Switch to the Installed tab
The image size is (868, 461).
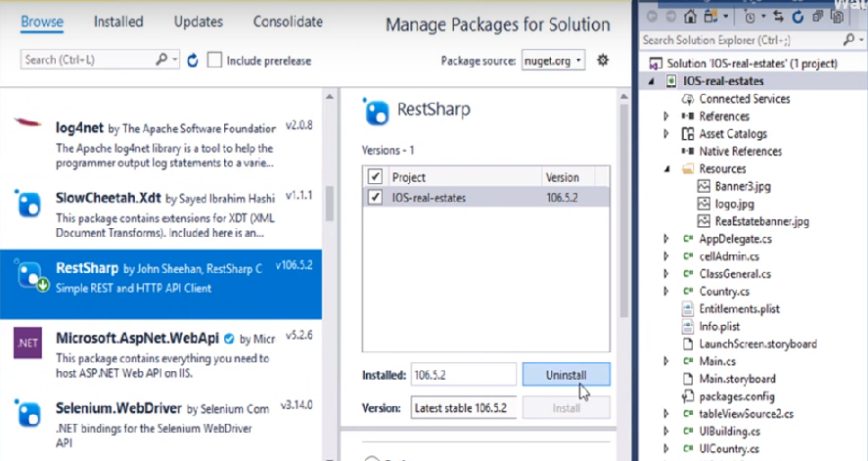point(118,23)
